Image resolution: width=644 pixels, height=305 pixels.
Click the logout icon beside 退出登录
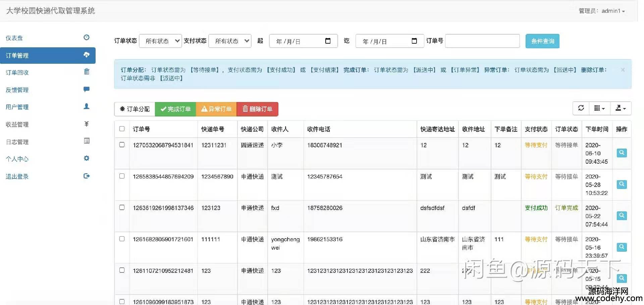click(x=87, y=176)
